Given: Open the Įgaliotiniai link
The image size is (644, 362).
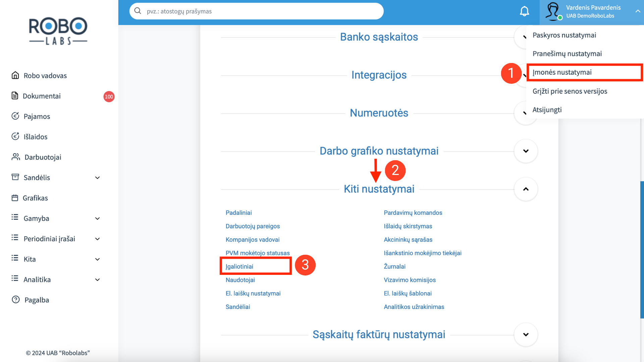Looking at the screenshot, I should coord(239,266).
